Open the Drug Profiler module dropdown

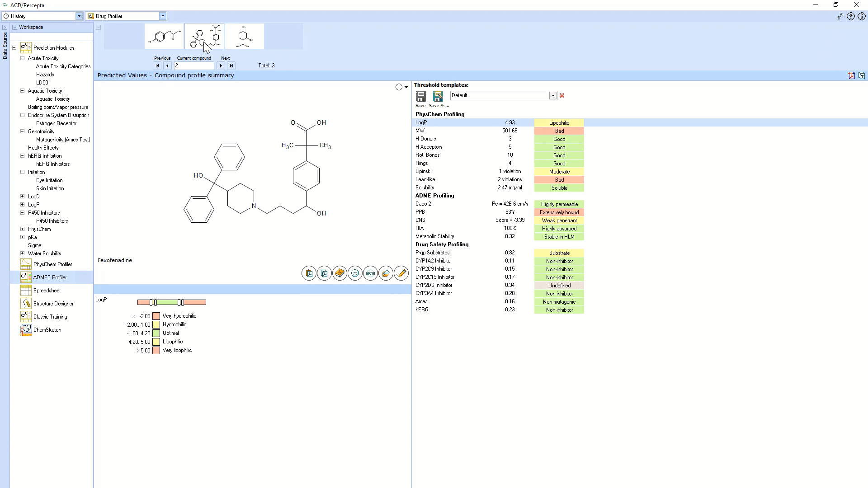click(x=163, y=16)
